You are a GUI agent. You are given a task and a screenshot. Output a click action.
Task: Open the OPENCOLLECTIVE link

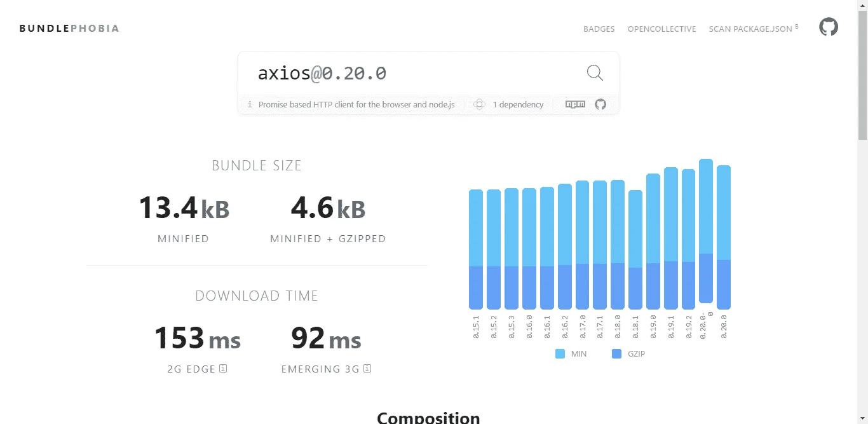coord(662,29)
